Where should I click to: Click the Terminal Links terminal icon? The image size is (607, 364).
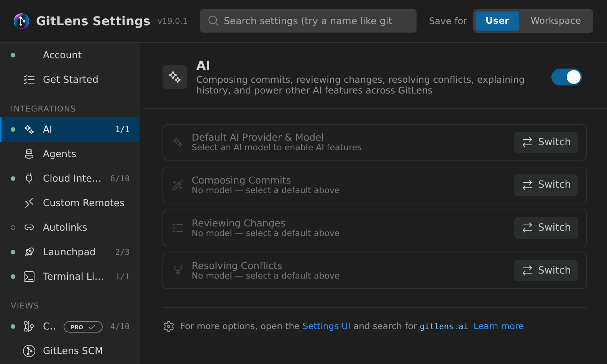29,277
